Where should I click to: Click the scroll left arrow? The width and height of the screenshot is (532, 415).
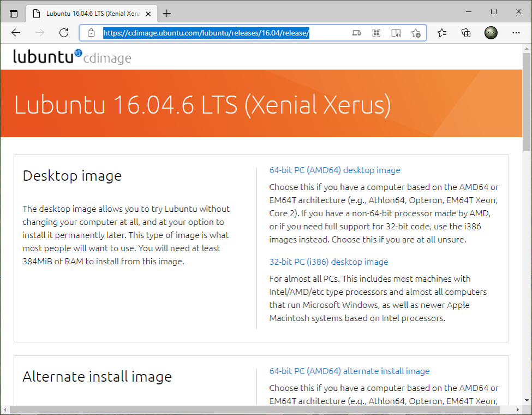tap(4, 410)
